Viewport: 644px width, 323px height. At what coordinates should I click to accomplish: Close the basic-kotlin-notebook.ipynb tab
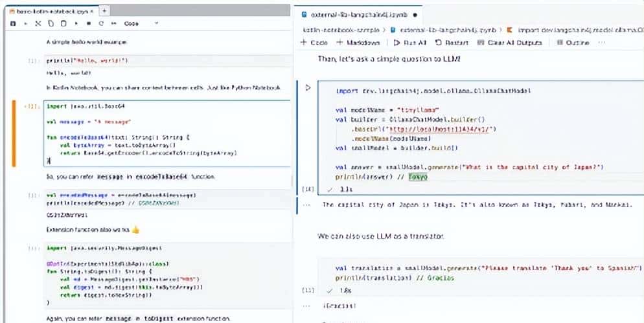click(x=93, y=12)
